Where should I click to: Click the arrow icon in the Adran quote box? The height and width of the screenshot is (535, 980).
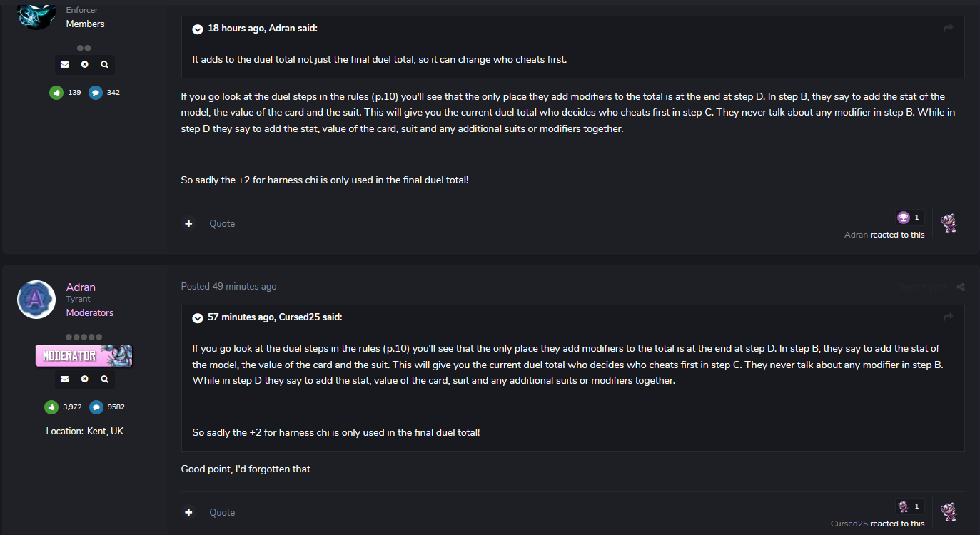click(x=949, y=28)
